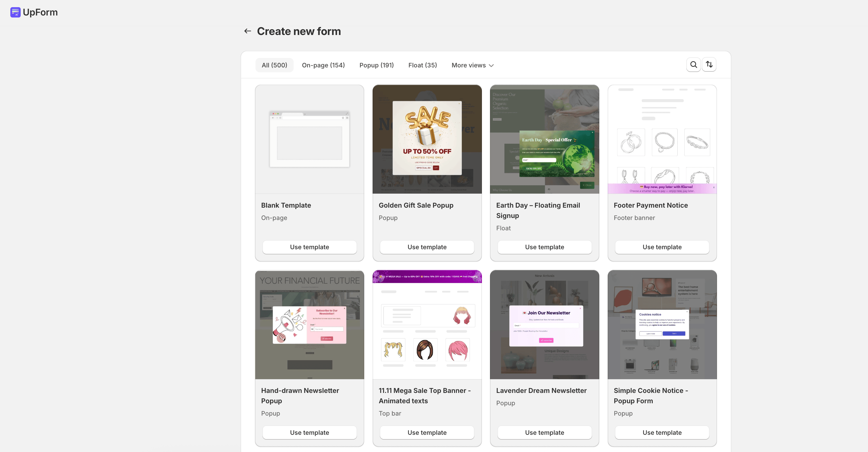The height and width of the screenshot is (452, 868).
Task: Open the 11.11 Mega Sale banner thumbnail
Action: [427, 325]
